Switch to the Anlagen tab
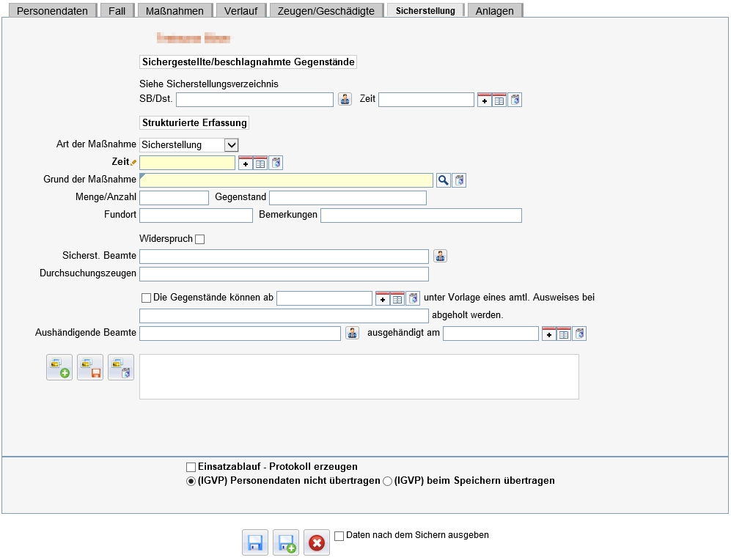This screenshot has width=731, height=560. (495, 11)
